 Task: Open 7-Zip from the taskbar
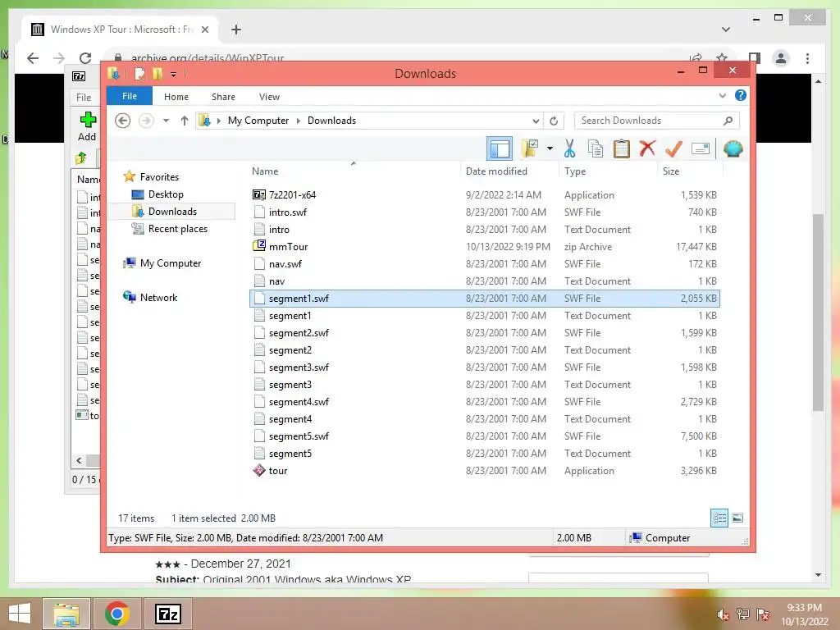click(x=167, y=614)
